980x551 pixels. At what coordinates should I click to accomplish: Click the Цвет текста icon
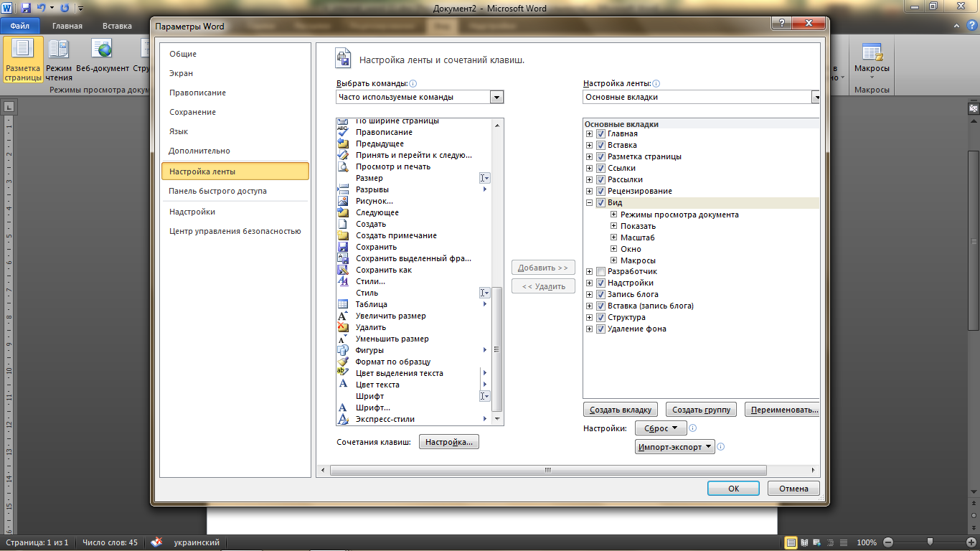pos(343,385)
